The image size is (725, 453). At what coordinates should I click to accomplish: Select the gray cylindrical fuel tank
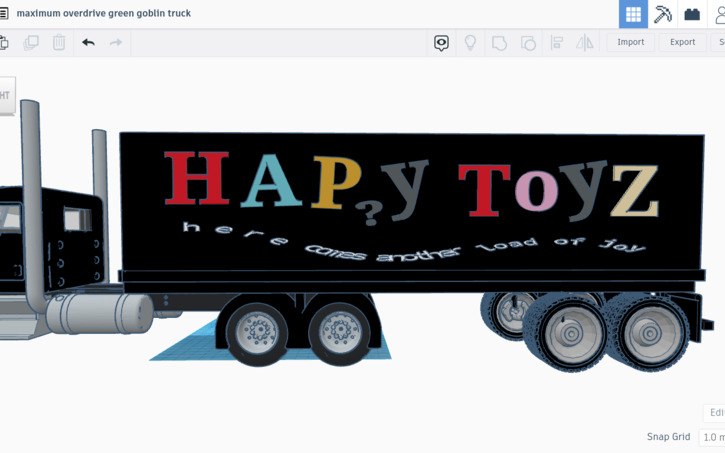[99, 313]
